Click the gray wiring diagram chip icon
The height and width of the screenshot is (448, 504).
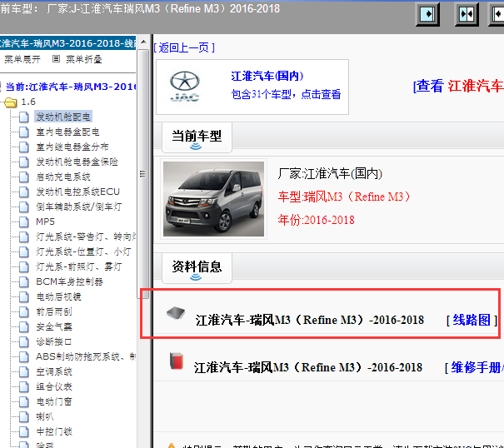point(176,313)
